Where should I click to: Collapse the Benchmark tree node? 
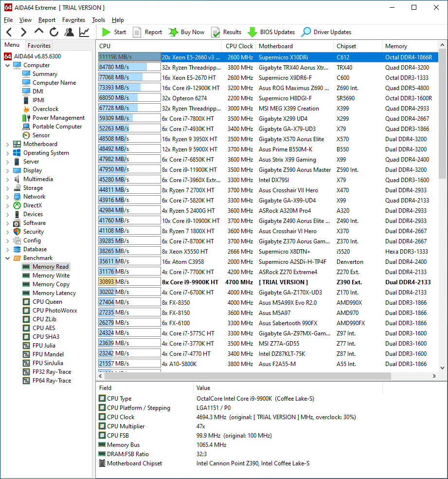point(8,258)
